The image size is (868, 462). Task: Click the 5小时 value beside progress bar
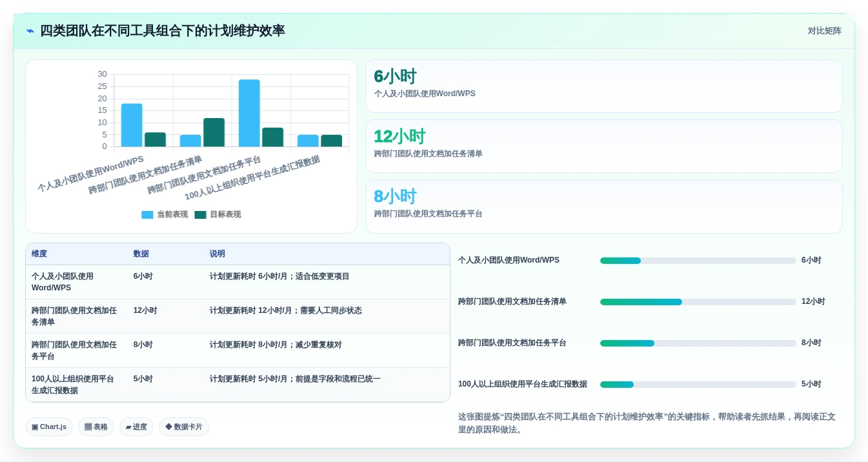(811, 384)
